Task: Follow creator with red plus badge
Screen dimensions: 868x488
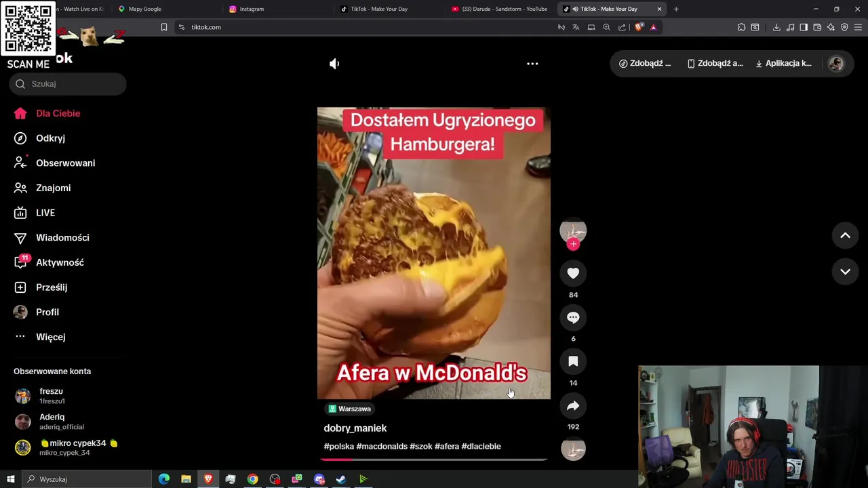Action: 573,244
